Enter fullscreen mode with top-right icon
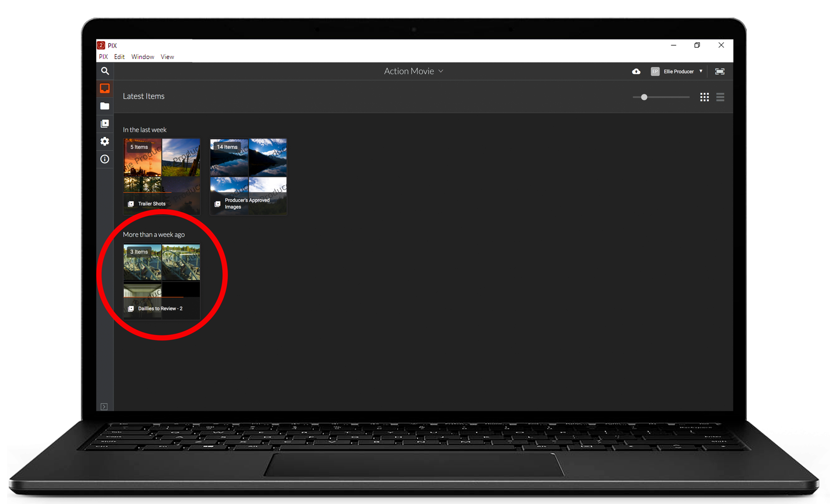The width and height of the screenshot is (830, 504). (x=719, y=72)
